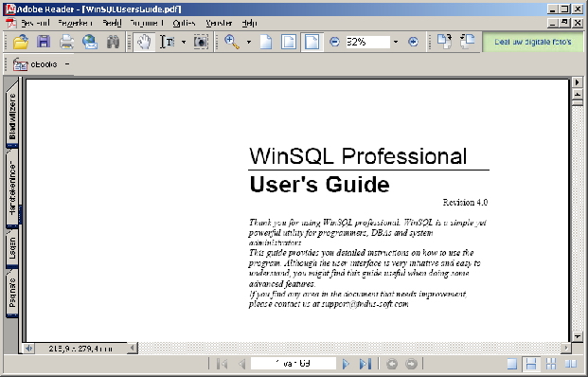The width and height of the screenshot is (588, 377).
Task: Click the PDF document icon in menu bar
Action: pos(11,24)
